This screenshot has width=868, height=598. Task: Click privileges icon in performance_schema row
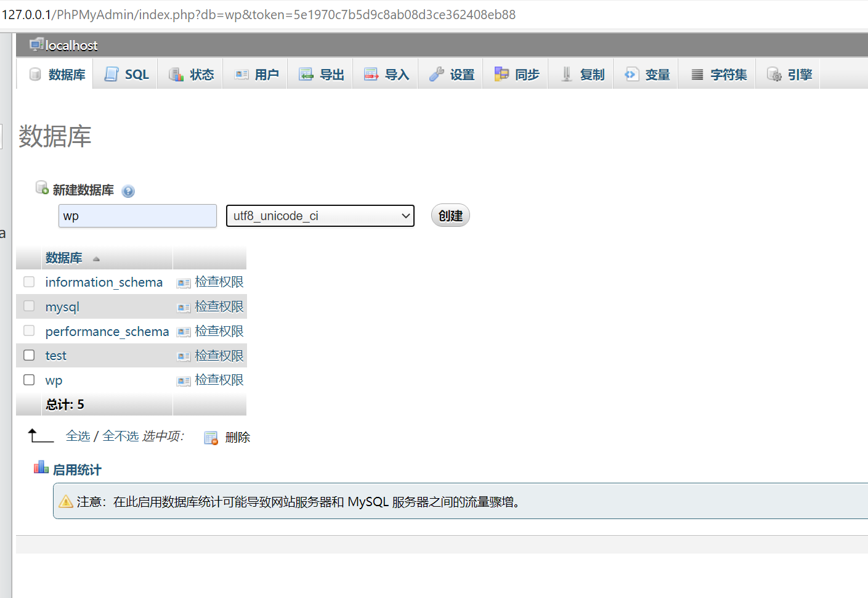[x=184, y=332]
